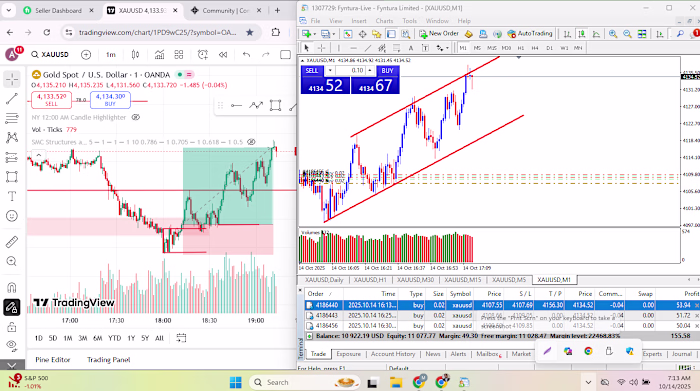Increase the lot volume stepper arrow beside 0.10

click(x=370, y=71)
